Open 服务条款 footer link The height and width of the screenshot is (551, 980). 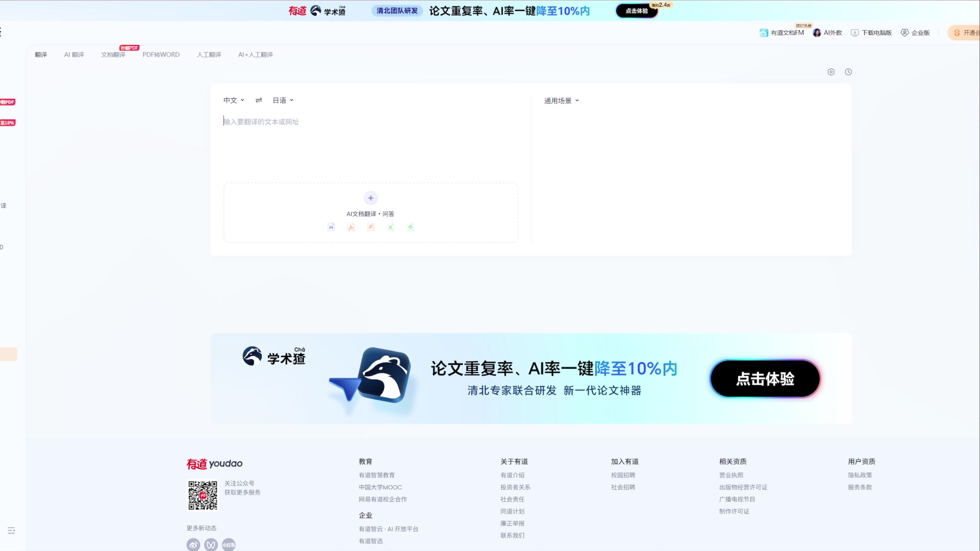coord(860,487)
